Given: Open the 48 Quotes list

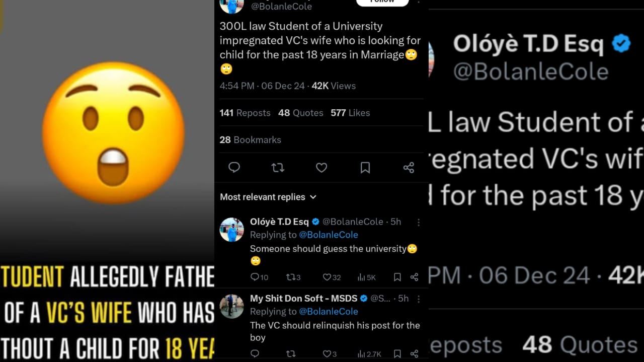Looking at the screenshot, I should pos(301,113).
